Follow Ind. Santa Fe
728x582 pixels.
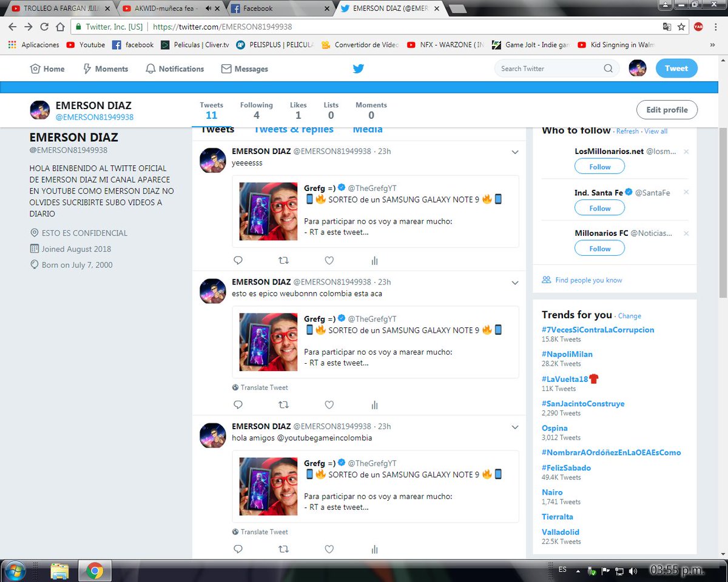coord(599,208)
